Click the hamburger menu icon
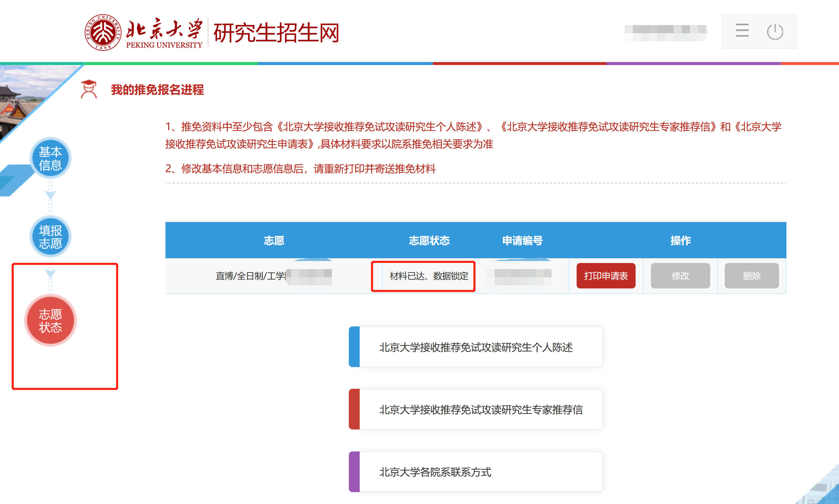The image size is (839, 504). [742, 31]
